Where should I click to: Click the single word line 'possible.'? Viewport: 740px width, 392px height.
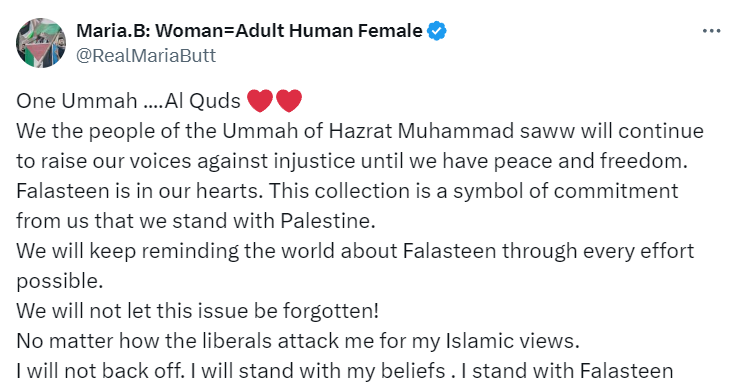[x=59, y=282]
